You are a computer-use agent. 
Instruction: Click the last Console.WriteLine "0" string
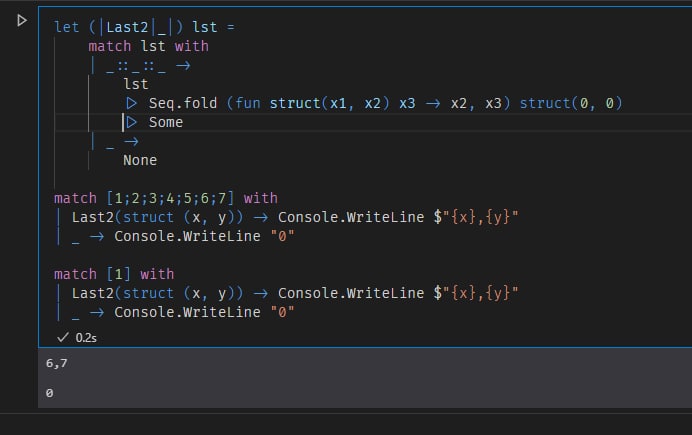[283, 312]
